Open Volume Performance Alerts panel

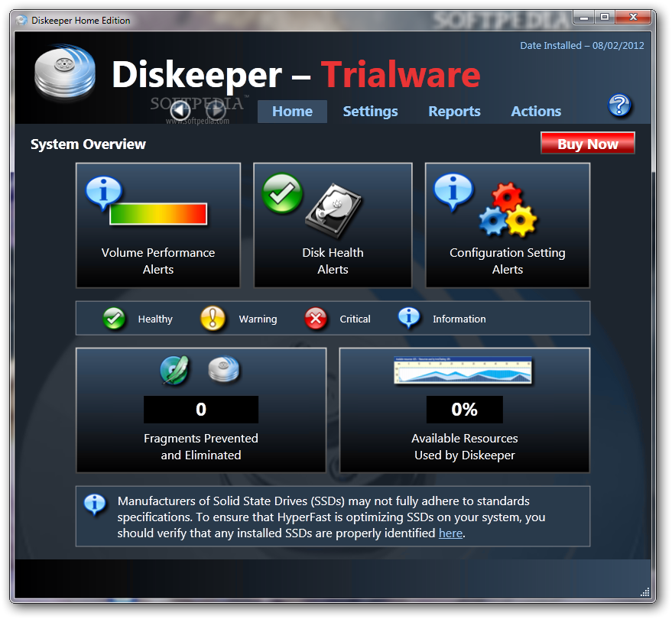point(158,225)
